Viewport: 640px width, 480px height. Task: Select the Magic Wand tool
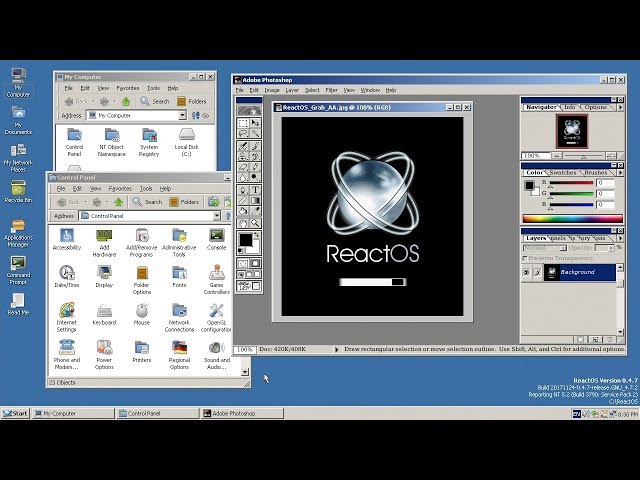(256, 133)
